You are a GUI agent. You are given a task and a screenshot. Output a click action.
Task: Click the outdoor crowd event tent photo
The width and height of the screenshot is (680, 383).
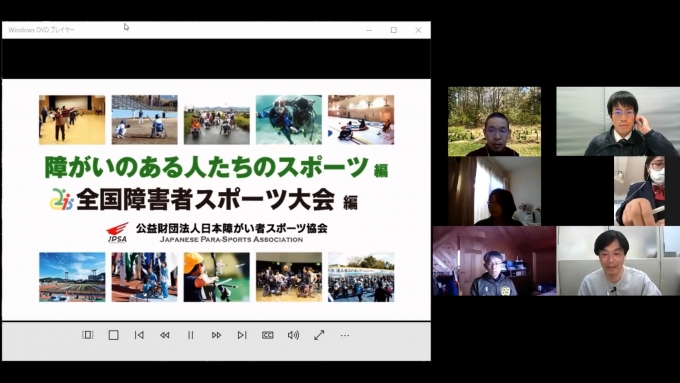pyautogui.click(x=361, y=277)
